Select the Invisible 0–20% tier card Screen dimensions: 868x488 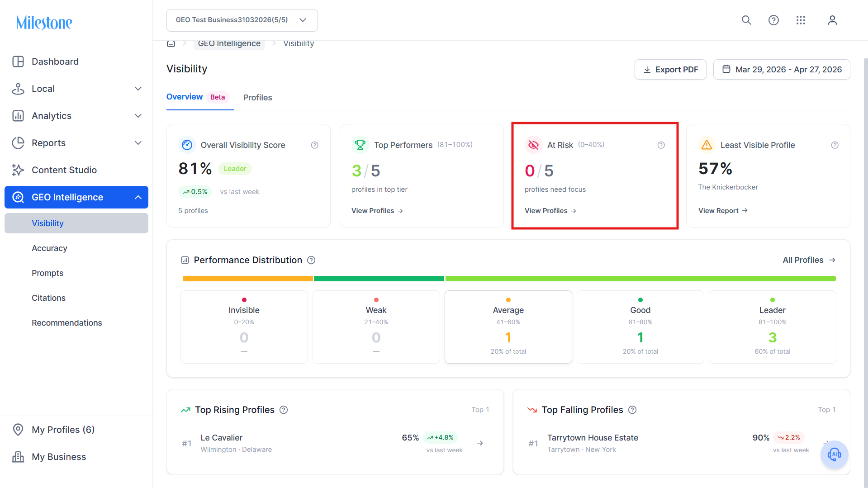(244, 327)
